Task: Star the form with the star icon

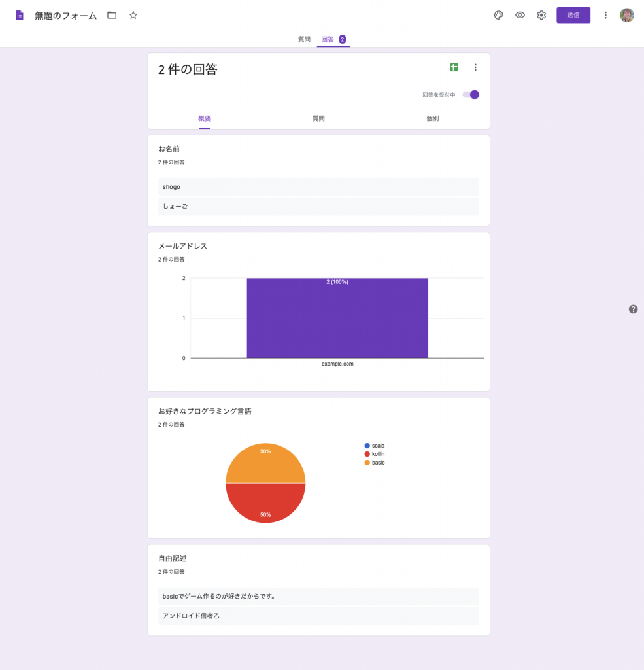Action: tap(133, 15)
